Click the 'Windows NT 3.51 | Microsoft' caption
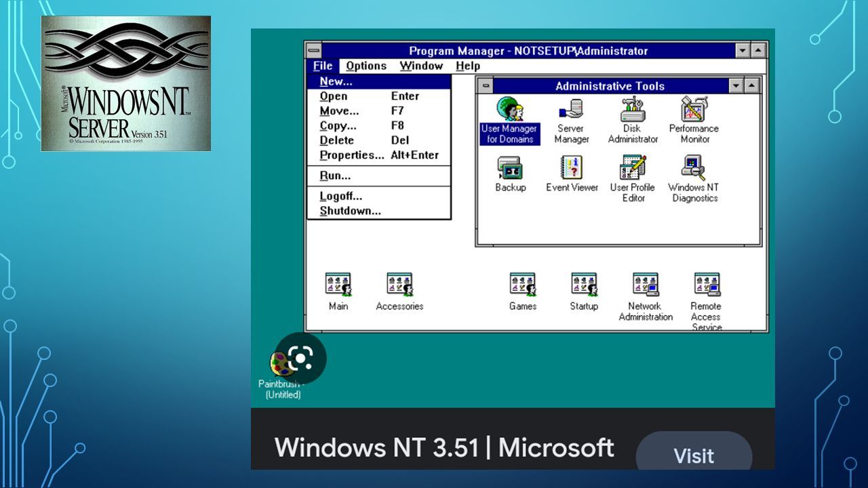Image resolution: width=868 pixels, height=488 pixels. tap(445, 448)
